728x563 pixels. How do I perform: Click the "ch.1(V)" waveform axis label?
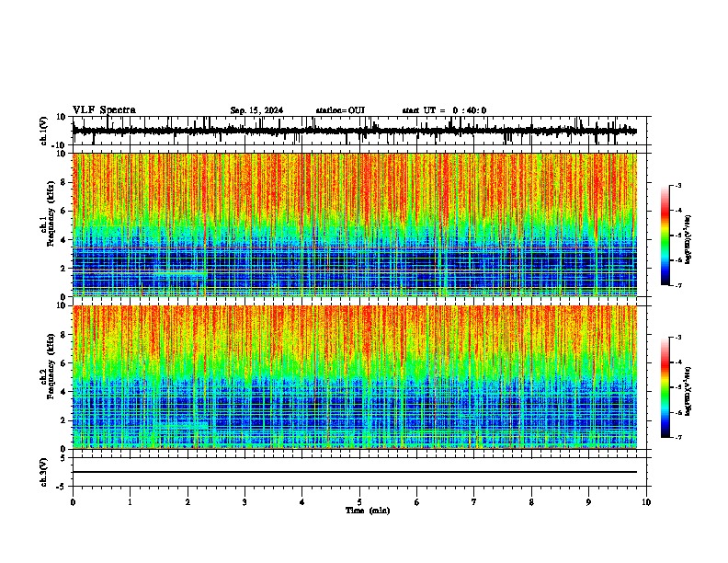click(44, 131)
